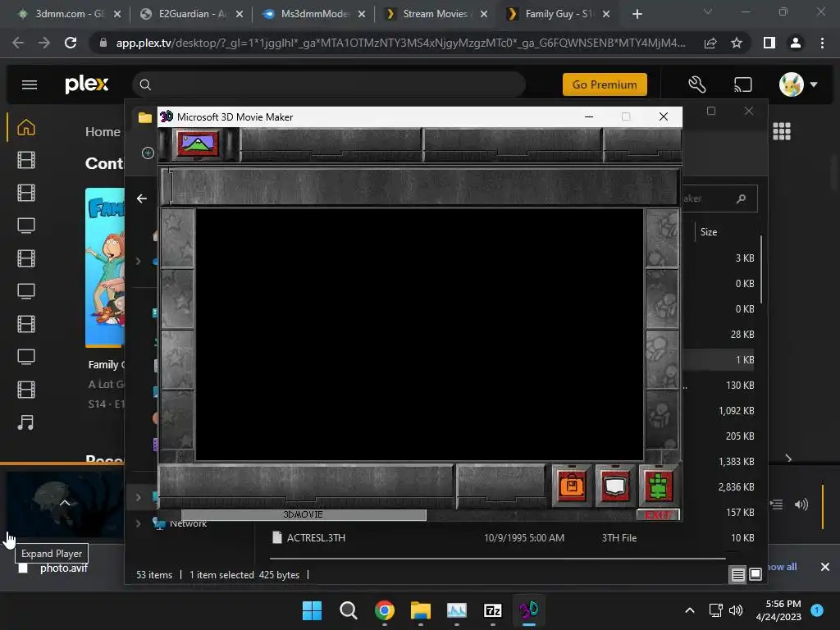
Task: Switch File Explorer to large thumbnails view
Action: [x=756, y=575]
